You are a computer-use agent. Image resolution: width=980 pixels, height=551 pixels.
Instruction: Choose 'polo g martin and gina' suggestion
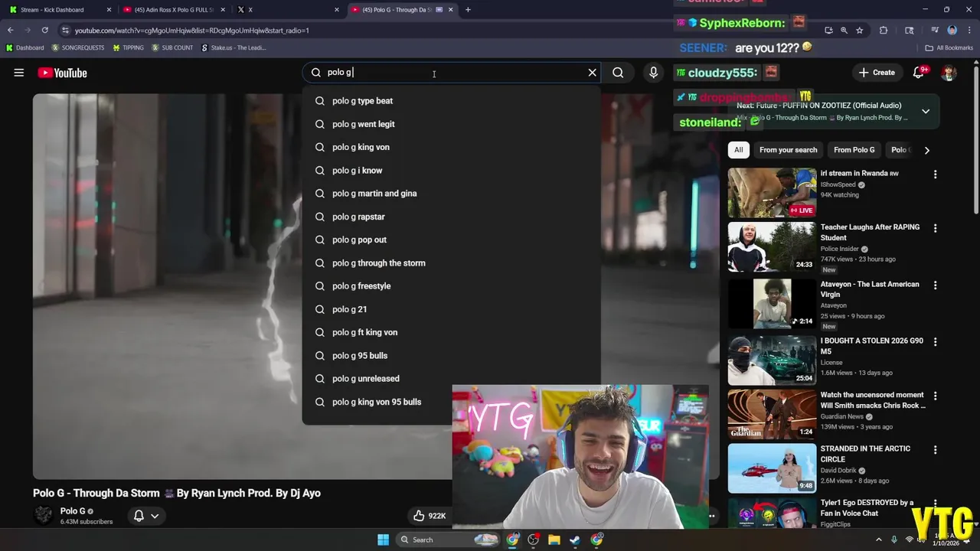(x=452, y=194)
